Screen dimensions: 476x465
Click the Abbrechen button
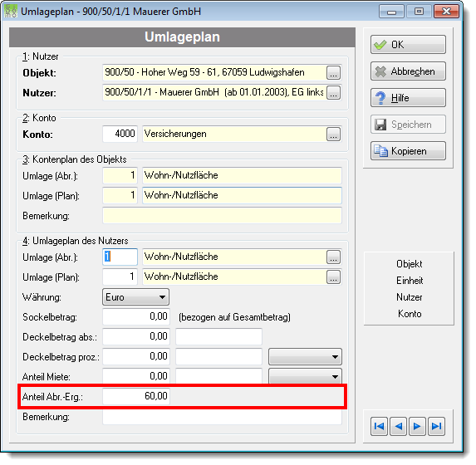point(408,71)
